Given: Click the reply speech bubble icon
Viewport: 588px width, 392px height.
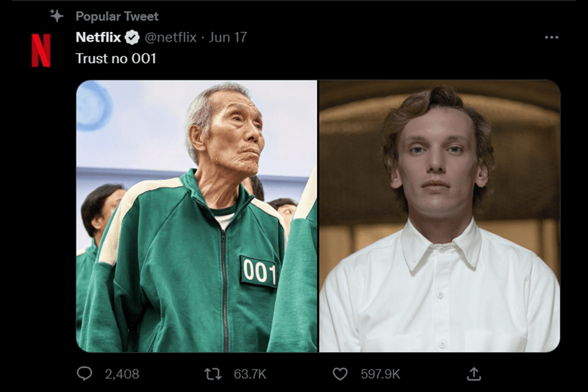Looking at the screenshot, I should point(85,373).
